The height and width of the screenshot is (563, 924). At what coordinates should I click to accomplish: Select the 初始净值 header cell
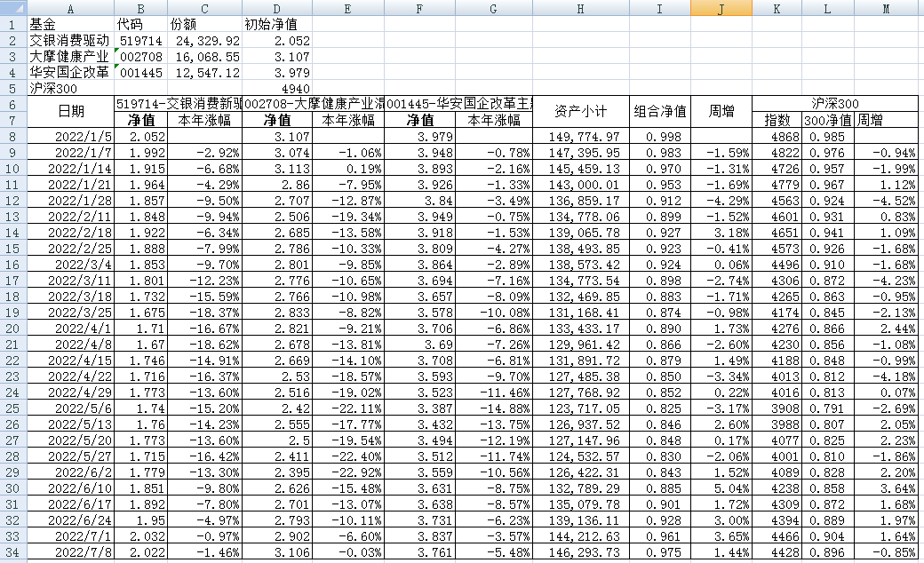pyautogui.click(x=277, y=24)
